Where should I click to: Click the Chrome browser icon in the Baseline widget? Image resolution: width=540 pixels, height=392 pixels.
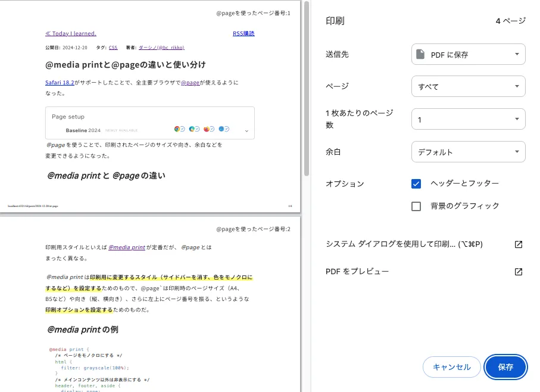[x=177, y=129]
